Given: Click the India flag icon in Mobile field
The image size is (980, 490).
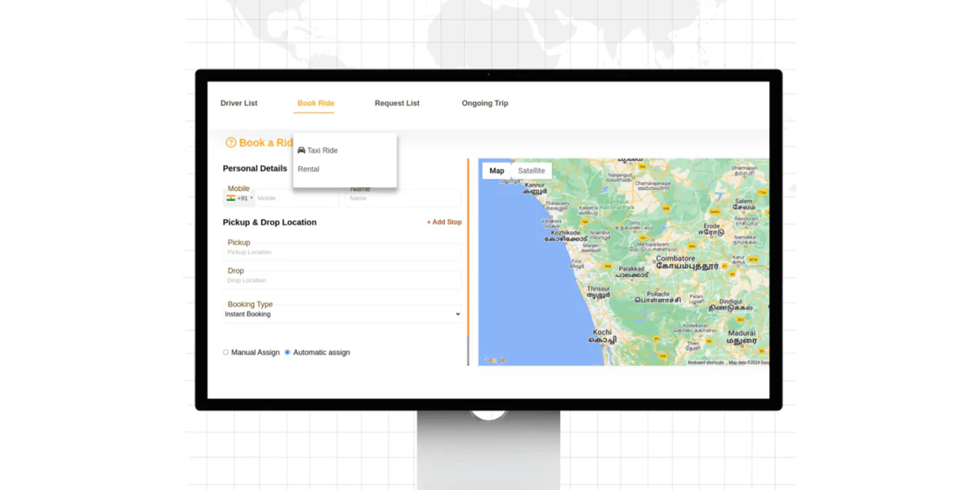Looking at the screenshot, I should point(231,198).
